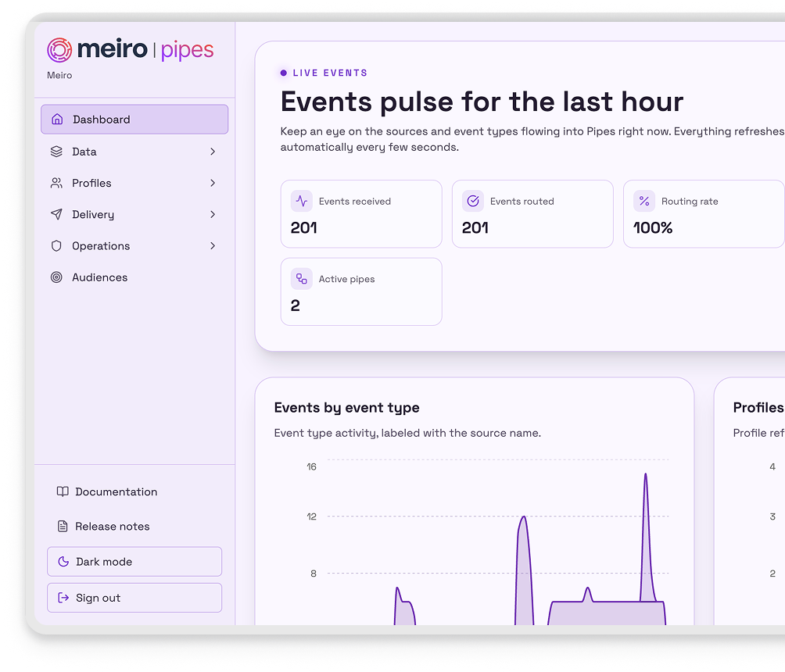Screen dimensions: 785x672
Task: Click the Data layers icon
Action: pos(56,152)
